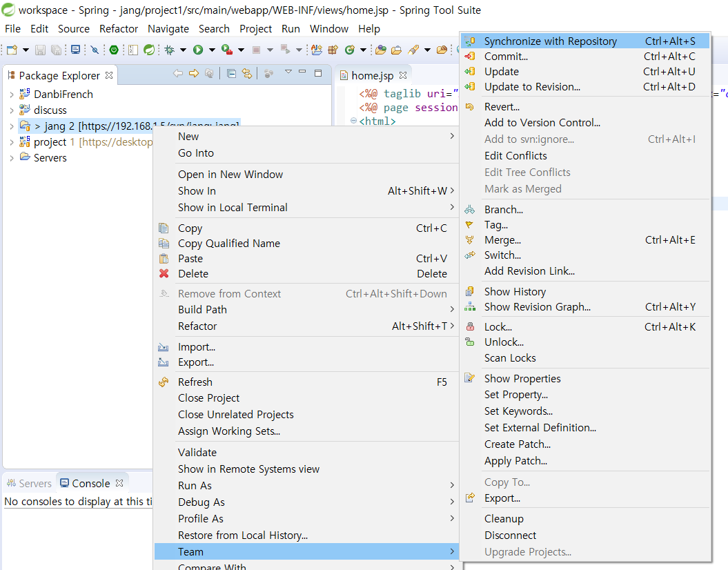This screenshot has height=570, width=728.
Task: Minimize the Package Explorer view
Action: 302,72
